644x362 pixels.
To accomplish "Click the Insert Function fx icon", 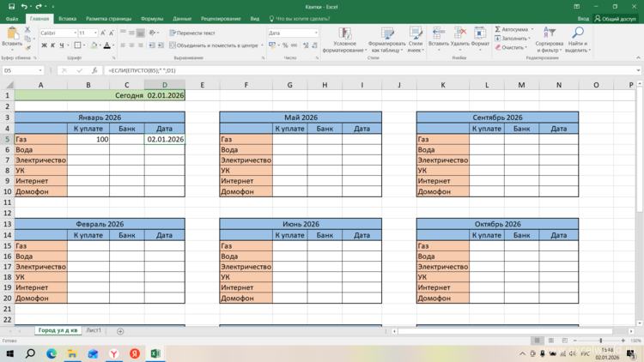I will (93, 70).
